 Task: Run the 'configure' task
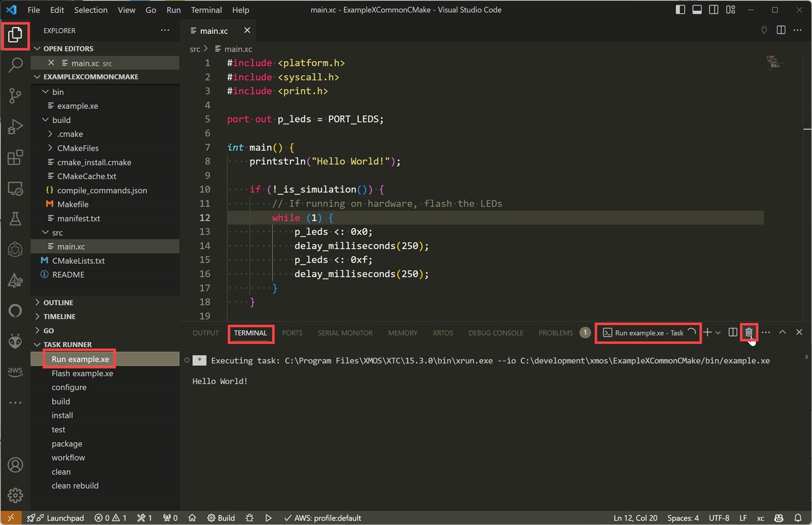click(x=105, y=387)
